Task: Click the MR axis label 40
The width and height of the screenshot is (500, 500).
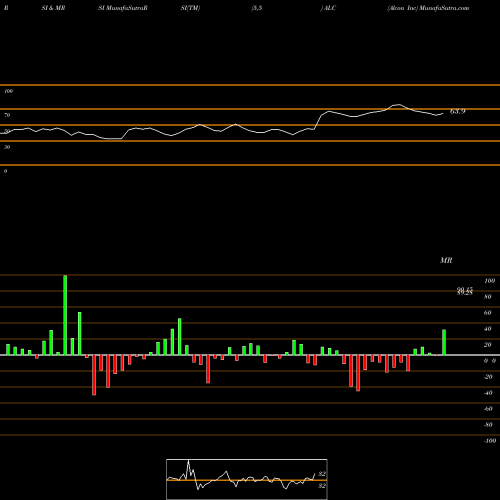Action: click(x=488, y=329)
